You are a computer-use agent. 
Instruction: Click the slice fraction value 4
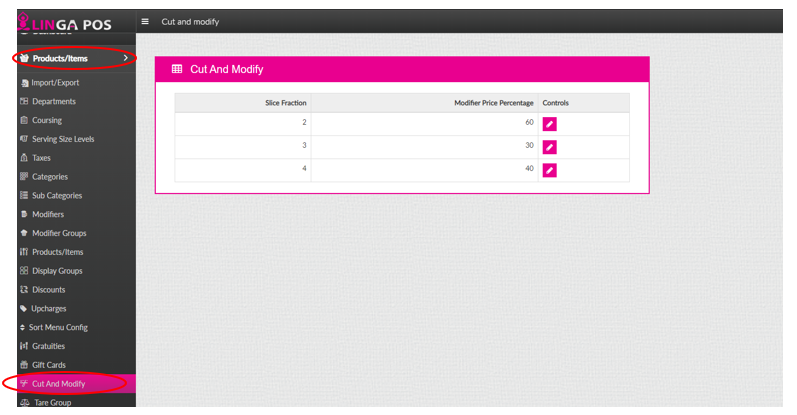point(304,168)
